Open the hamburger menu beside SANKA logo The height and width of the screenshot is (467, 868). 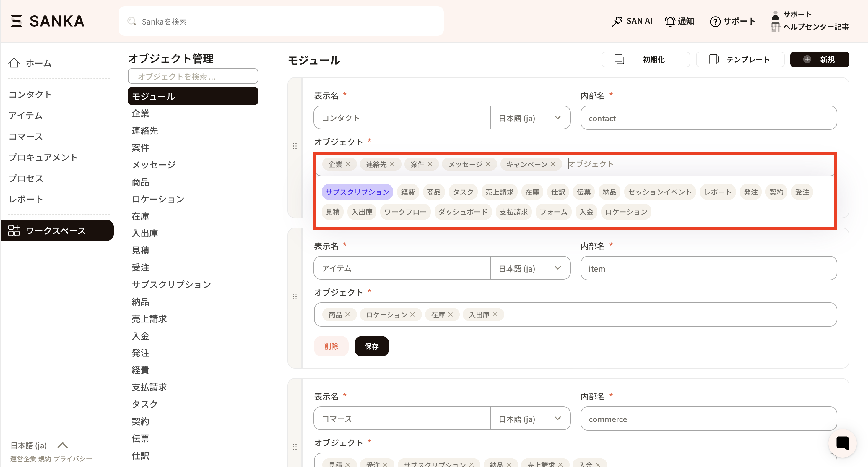[16, 21]
